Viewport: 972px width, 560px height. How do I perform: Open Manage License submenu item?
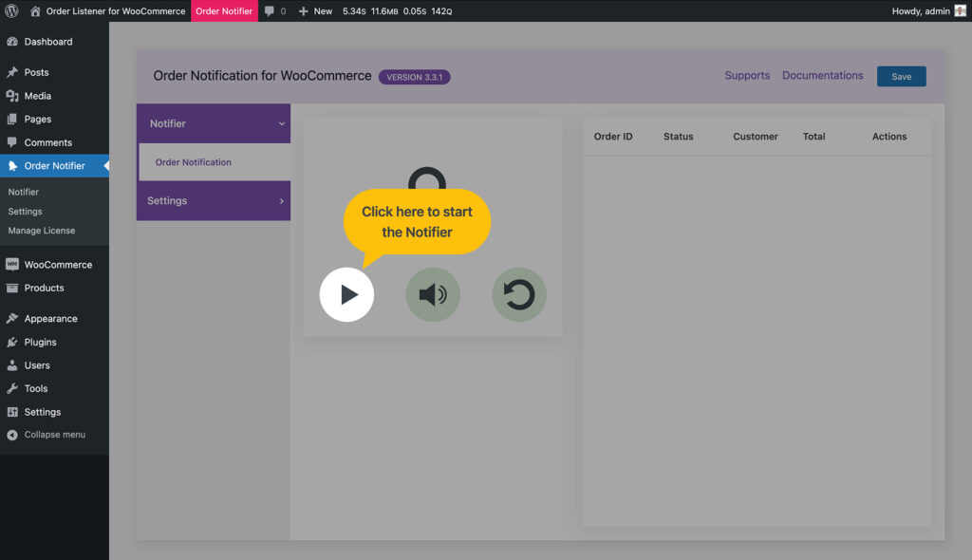pos(42,230)
